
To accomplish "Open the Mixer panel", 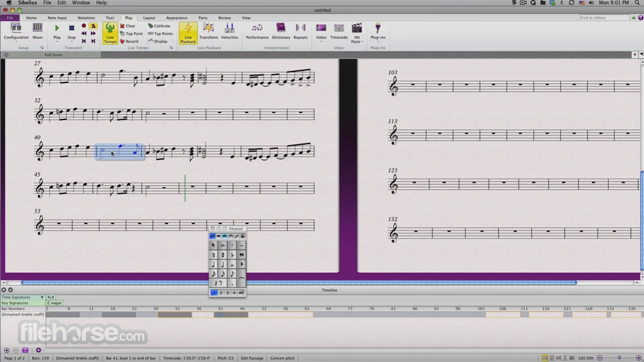I will point(37,31).
